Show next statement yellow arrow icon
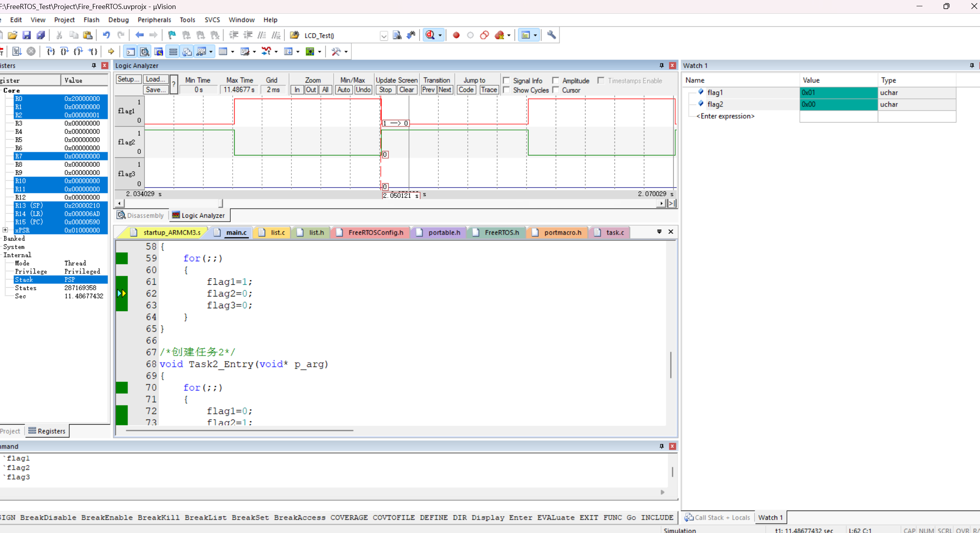The image size is (980, 533). click(x=111, y=51)
